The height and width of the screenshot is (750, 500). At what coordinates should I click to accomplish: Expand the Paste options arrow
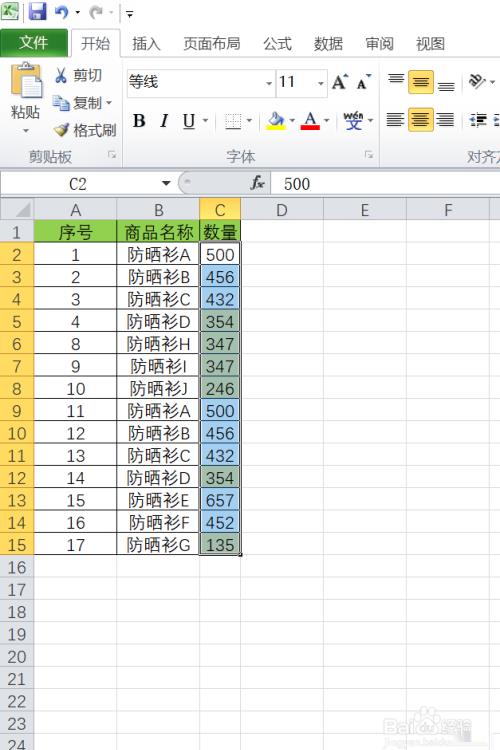coord(25,130)
